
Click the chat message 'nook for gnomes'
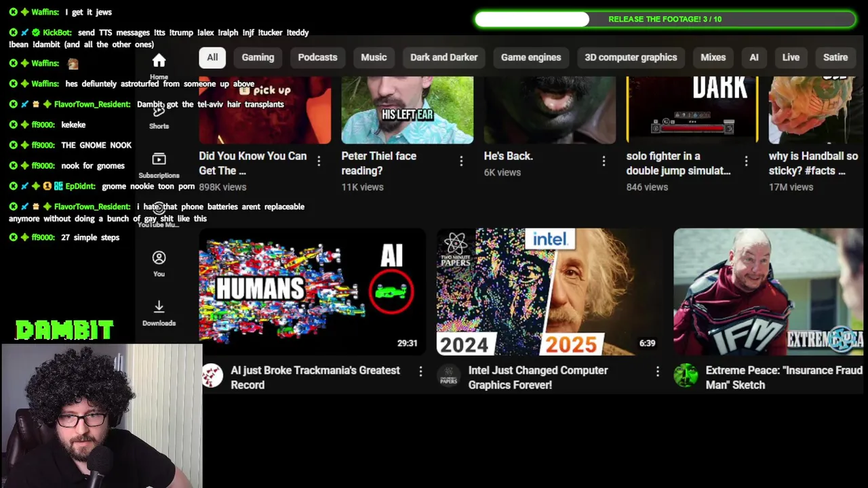93,165
